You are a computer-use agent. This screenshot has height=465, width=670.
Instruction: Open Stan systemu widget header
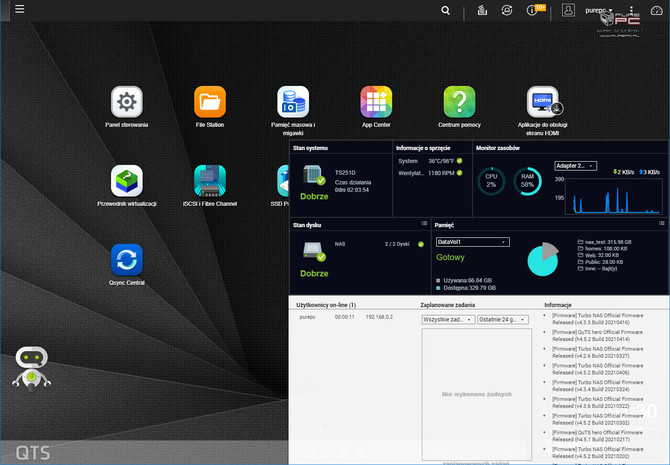tap(310, 148)
